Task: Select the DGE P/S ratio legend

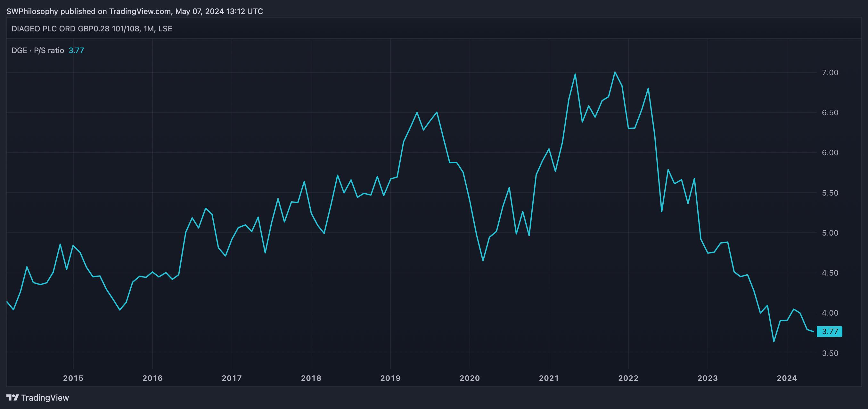Action: [38, 51]
